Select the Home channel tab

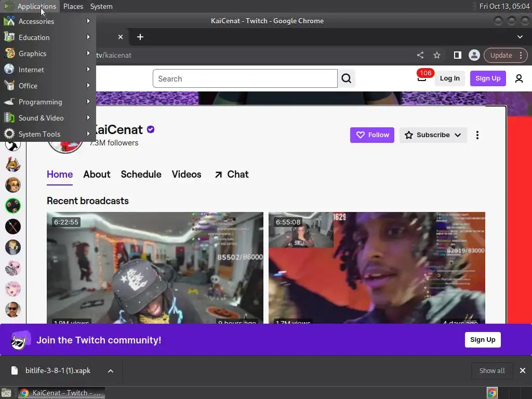coord(60,175)
